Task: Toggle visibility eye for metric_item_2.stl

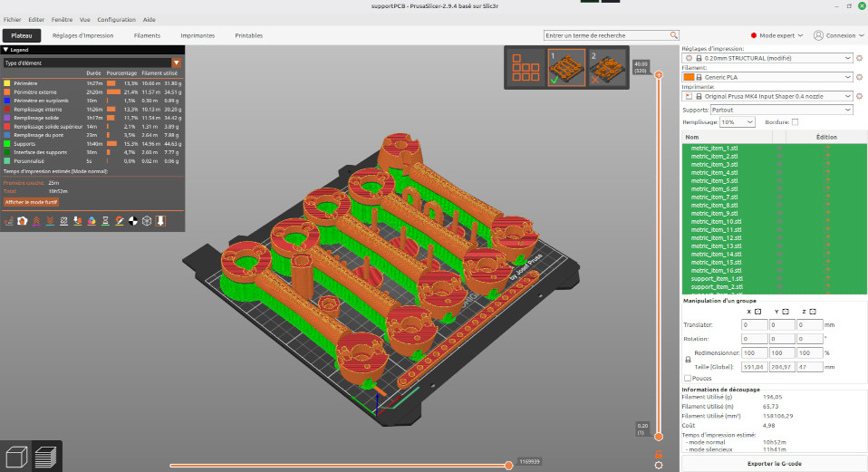Action: 779,156
